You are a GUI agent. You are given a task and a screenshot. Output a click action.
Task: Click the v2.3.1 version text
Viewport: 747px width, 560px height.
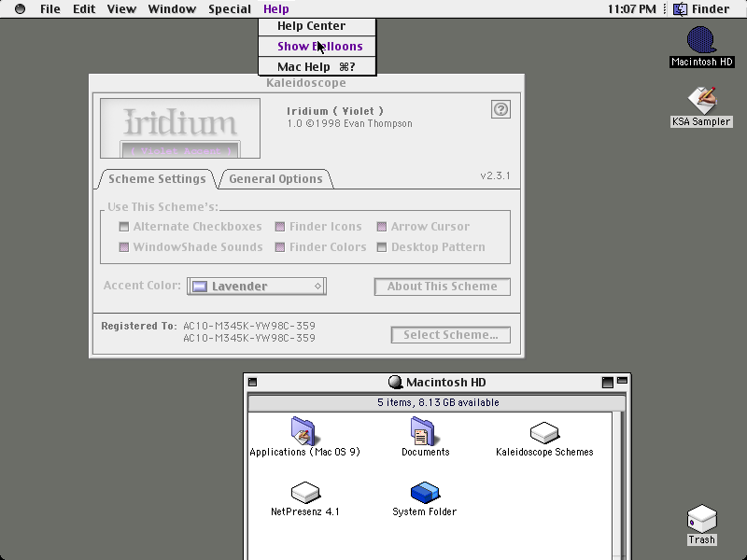click(496, 175)
